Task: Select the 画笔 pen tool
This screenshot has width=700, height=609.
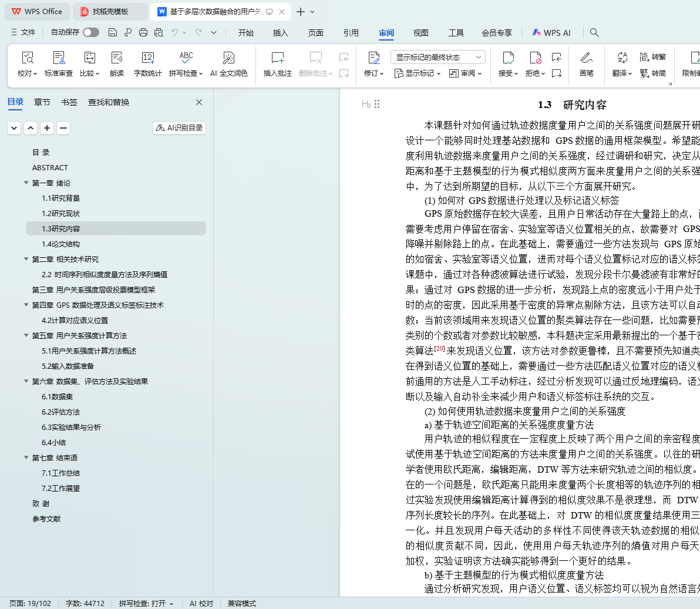Action: (x=586, y=58)
